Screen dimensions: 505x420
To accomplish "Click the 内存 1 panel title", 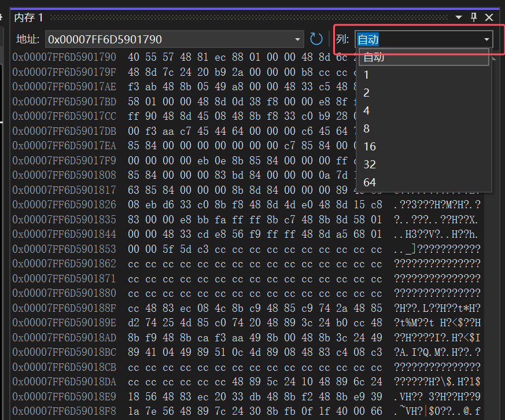I will click(x=29, y=17).
